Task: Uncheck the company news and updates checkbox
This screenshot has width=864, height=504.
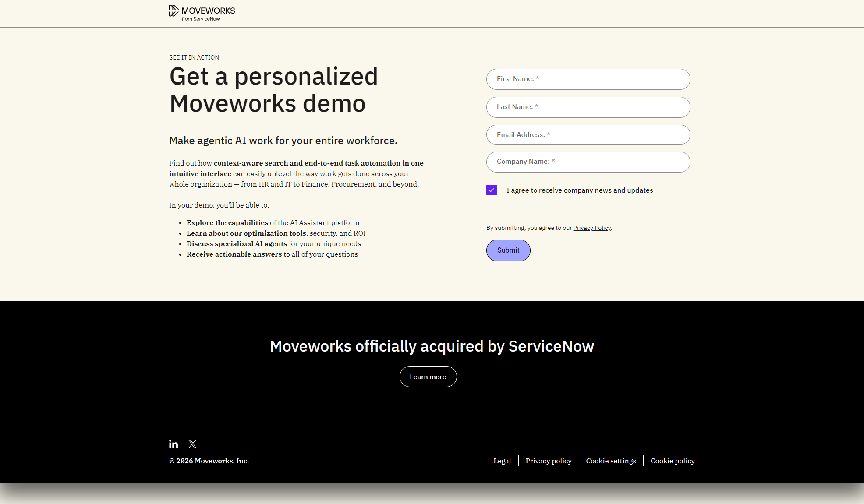Action: tap(491, 190)
